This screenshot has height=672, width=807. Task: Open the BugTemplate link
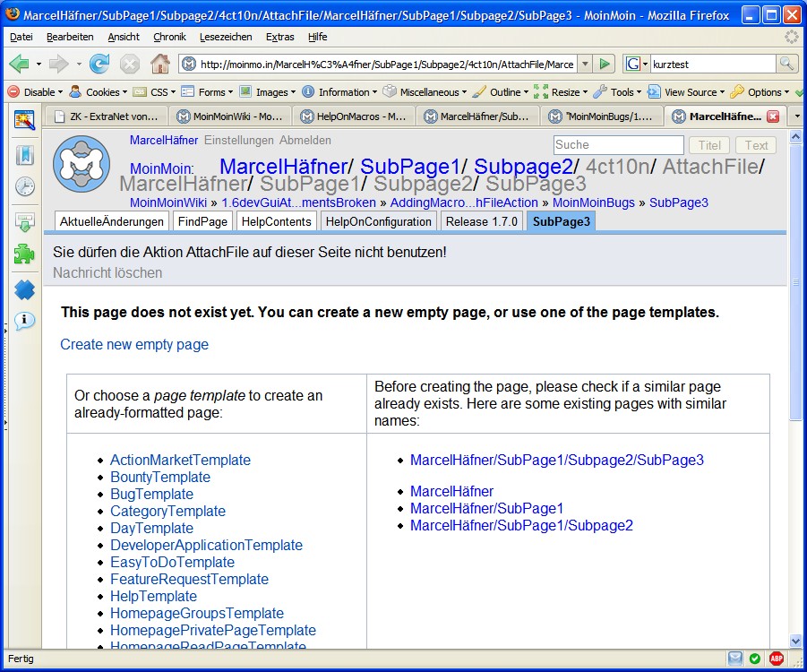tap(152, 494)
